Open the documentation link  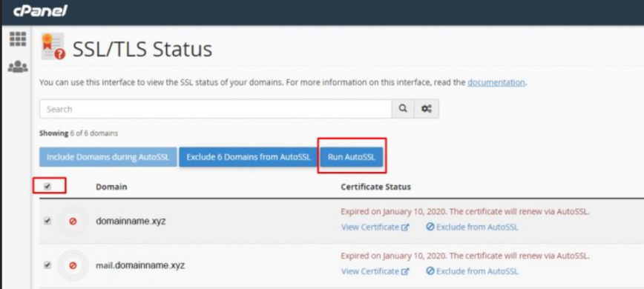496,82
